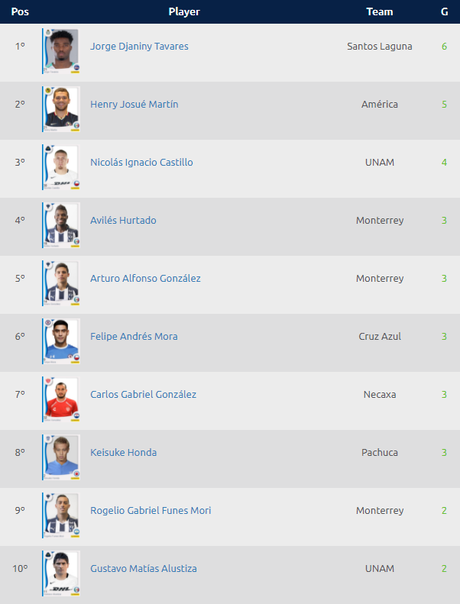
Task: Open Keisuke Honda player card photo
Action: [61, 457]
